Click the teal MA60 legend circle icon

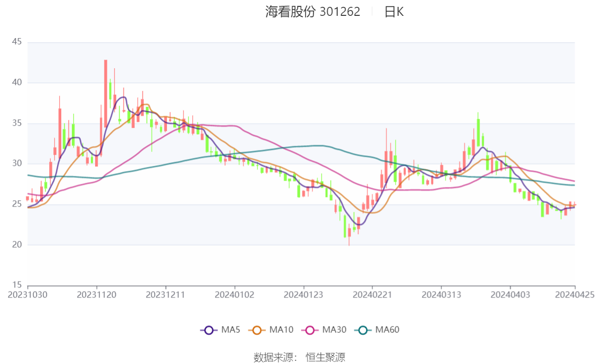(x=363, y=330)
